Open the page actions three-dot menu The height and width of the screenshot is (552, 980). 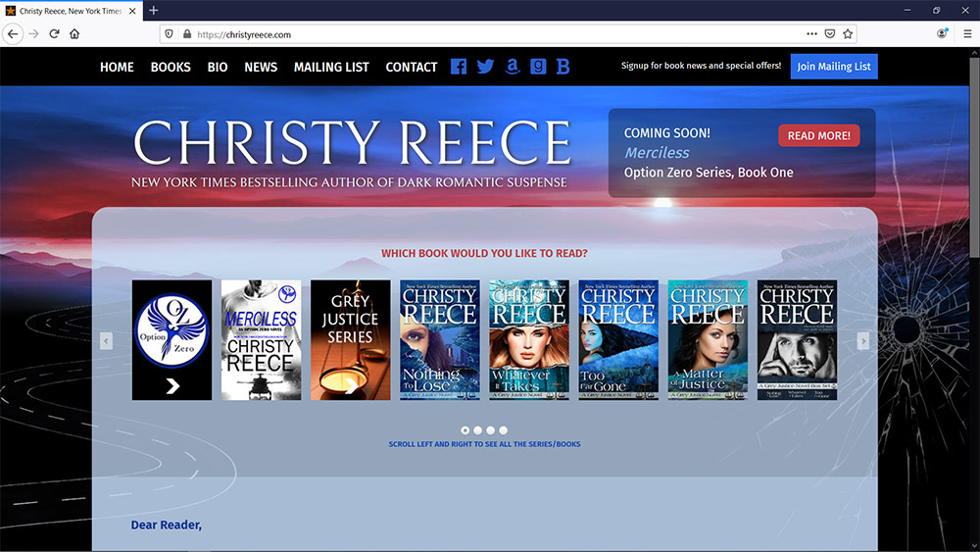point(811,33)
